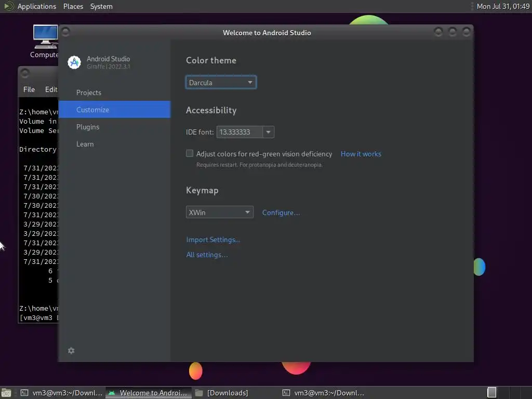Select the Customize sidebar tab
This screenshot has height=399, width=532.
pyautogui.click(x=114, y=109)
